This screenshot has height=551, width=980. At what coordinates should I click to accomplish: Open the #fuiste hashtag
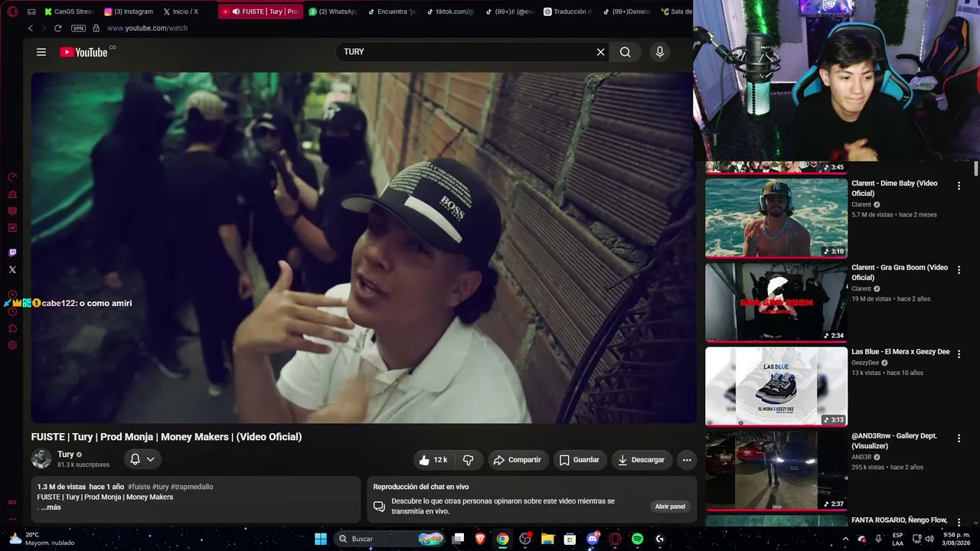[139, 487]
